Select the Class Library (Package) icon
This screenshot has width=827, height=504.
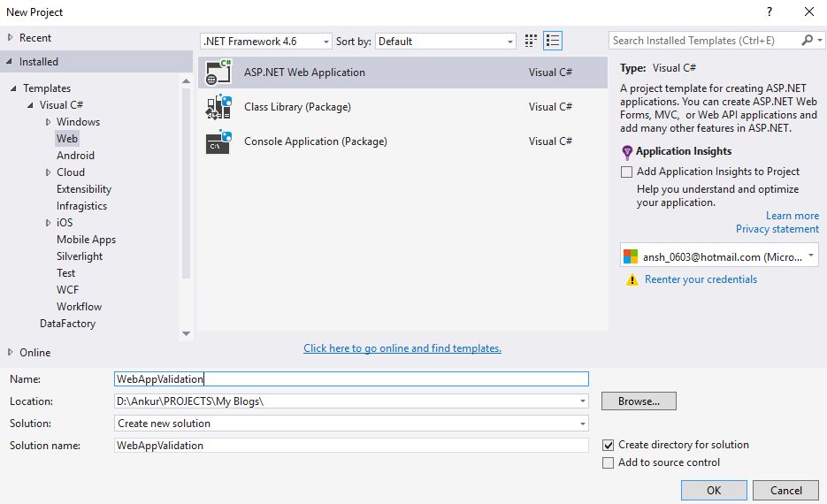(218, 107)
